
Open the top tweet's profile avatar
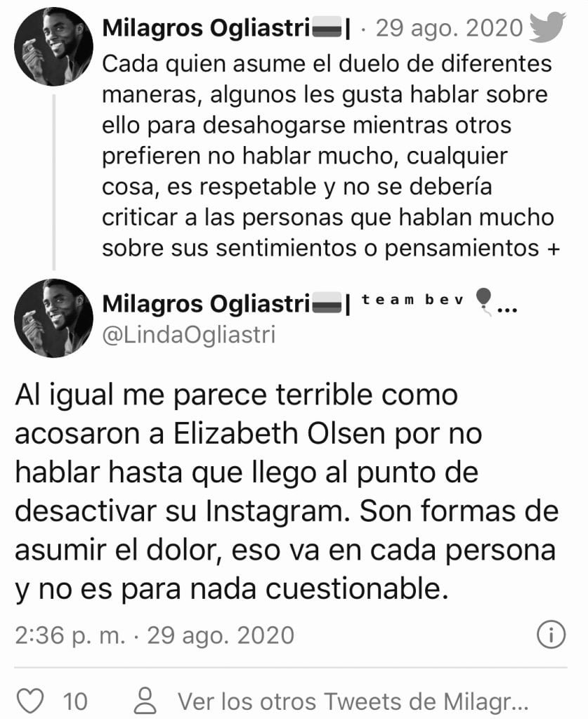(x=54, y=46)
